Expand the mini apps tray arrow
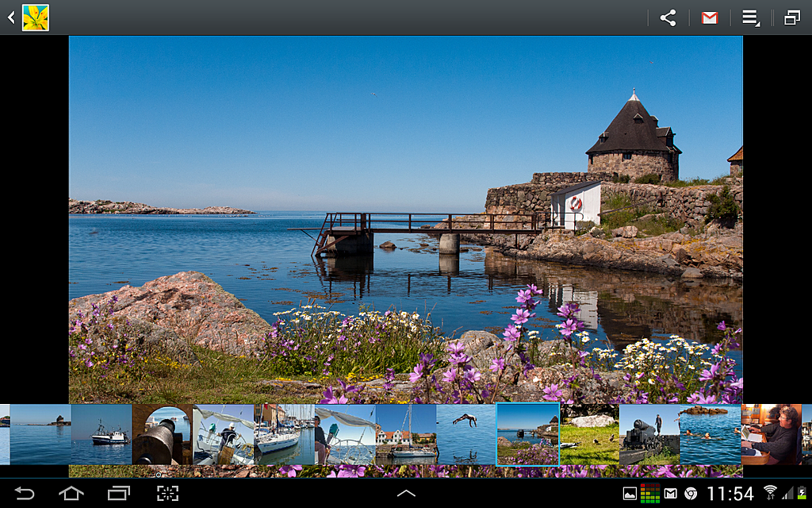Image resolution: width=812 pixels, height=508 pixels. (x=406, y=494)
